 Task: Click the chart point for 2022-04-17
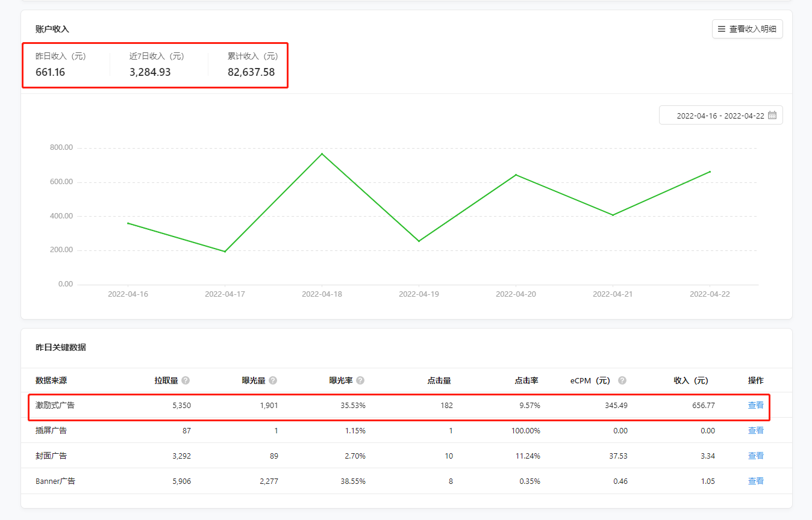[225, 252]
